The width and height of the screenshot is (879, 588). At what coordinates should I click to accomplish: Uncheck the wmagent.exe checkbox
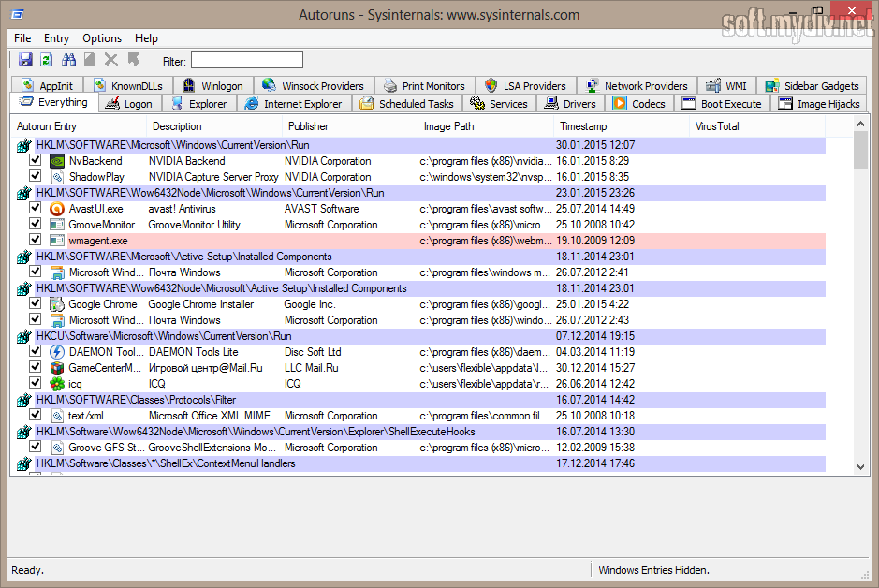pyautogui.click(x=36, y=240)
